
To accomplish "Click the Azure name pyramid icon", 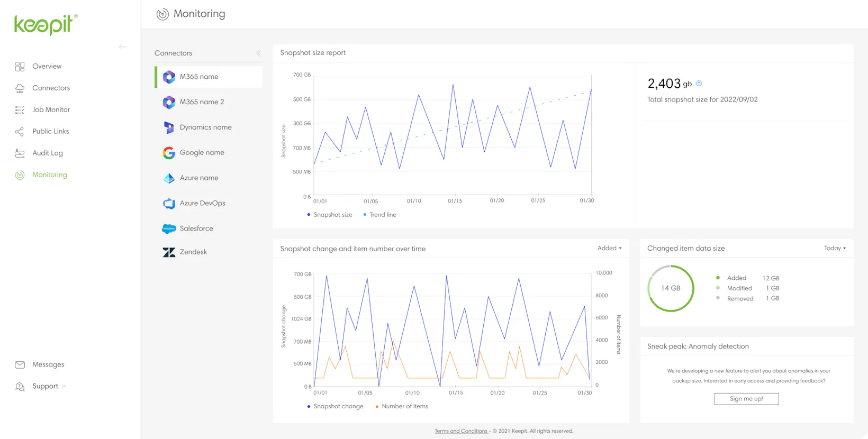I will (x=169, y=178).
